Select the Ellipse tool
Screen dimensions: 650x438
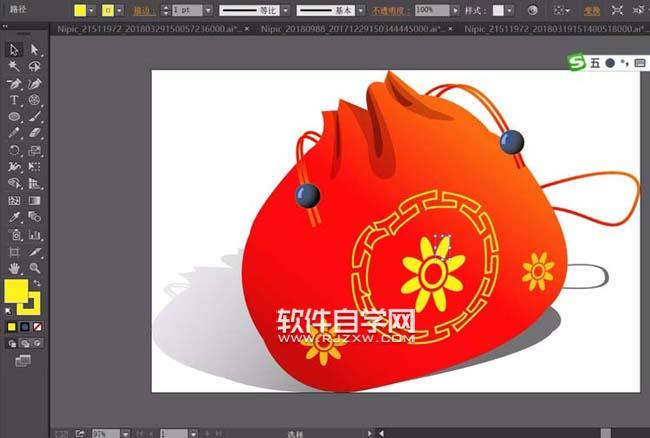14,116
